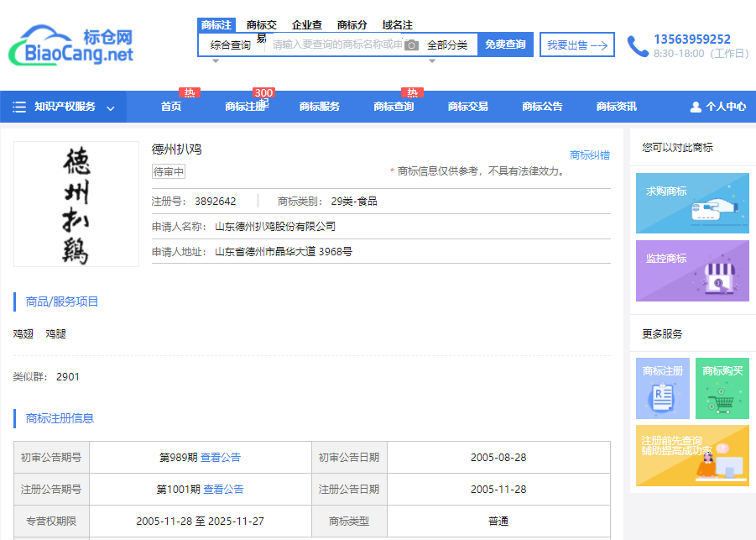This screenshot has width=756, height=540.
Task: Open 查看公告 link for 第989期
Action: click(x=220, y=458)
